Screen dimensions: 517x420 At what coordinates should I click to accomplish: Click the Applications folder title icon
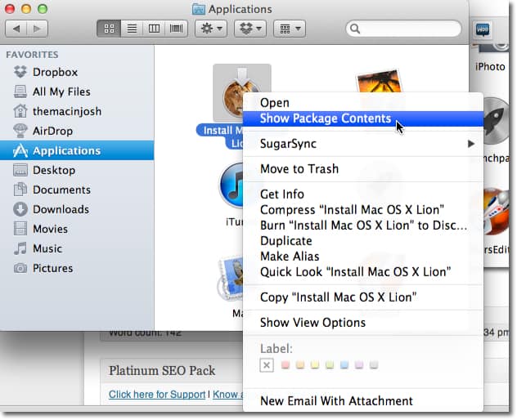(x=199, y=9)
